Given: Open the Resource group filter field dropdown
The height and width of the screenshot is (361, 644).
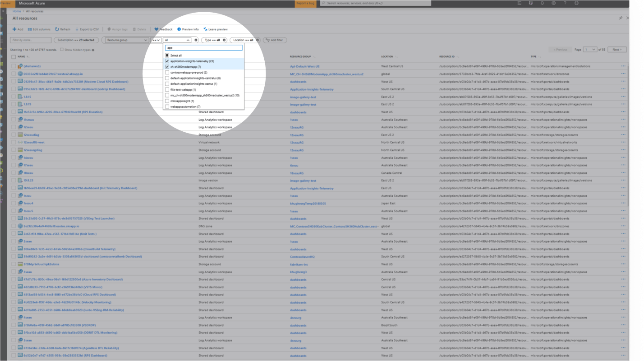Looking at the screenshot, I should pyautogui.click(x=126, y=40).
